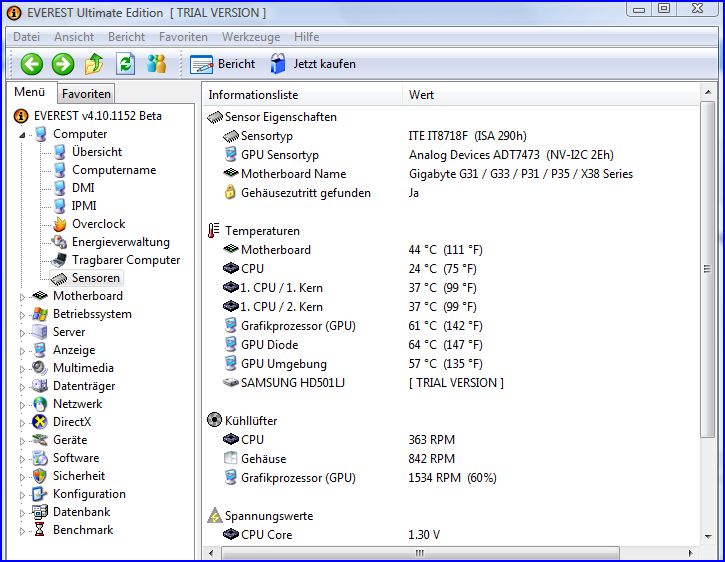Click the Tragbarer Computer laptop icon
The width and height of the screenshot is (725, 562).
59,260
